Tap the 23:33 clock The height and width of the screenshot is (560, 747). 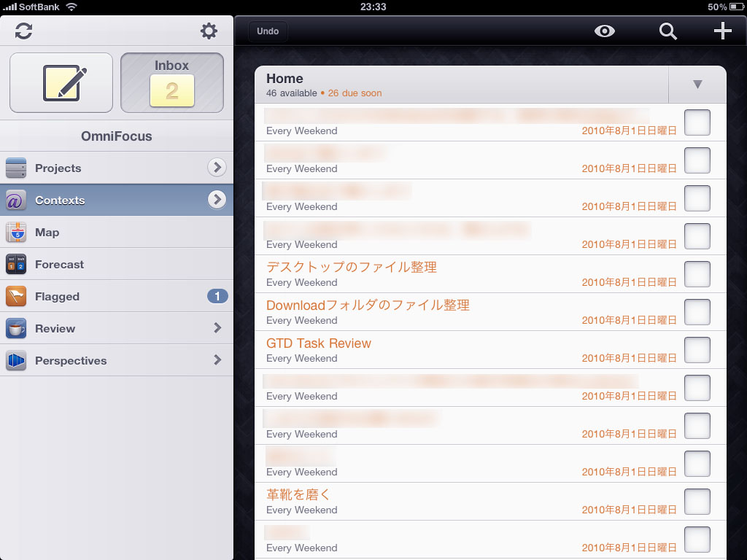coord(373,7)
